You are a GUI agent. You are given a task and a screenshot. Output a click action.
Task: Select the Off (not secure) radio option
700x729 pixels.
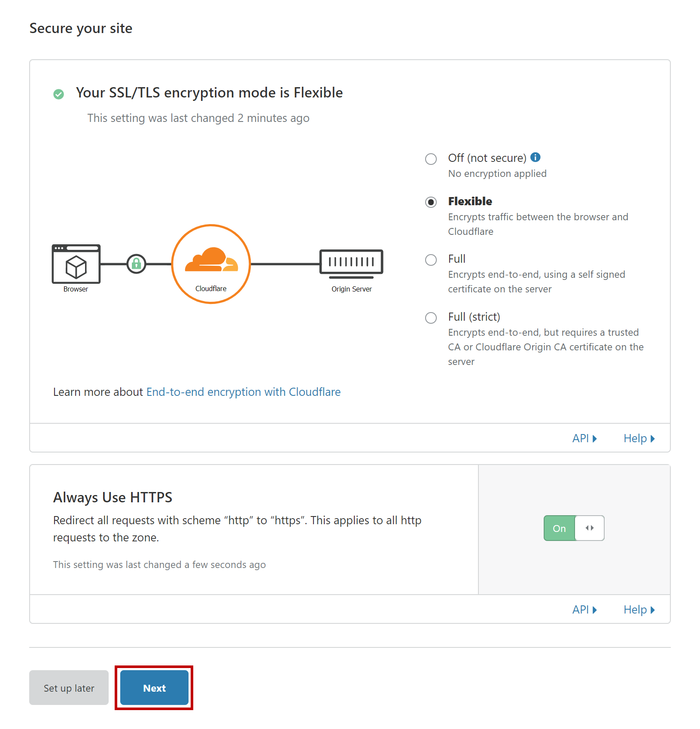(x=431, y=159)
